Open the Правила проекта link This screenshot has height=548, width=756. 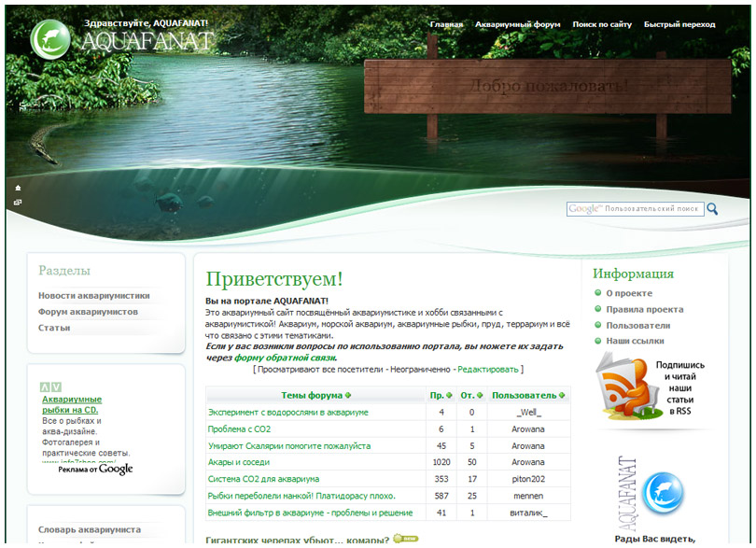coord(645,310)
